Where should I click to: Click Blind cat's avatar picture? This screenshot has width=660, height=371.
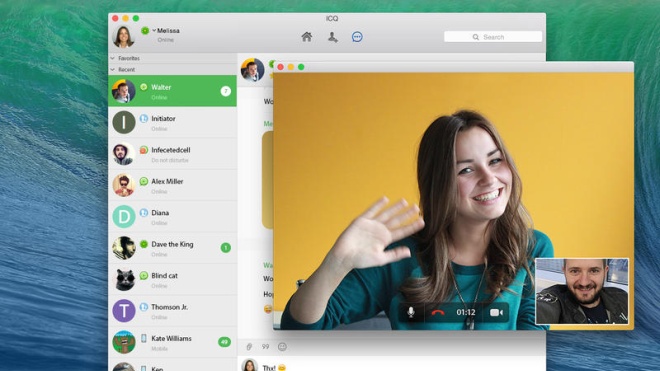coord(124,280)
